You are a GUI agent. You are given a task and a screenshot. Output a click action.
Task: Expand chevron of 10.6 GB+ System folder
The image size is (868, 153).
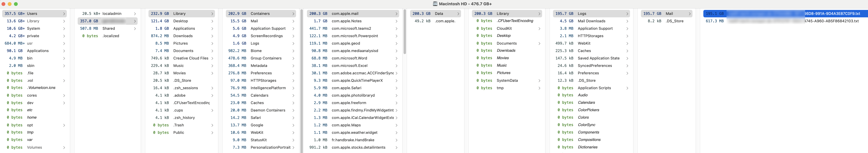click(x=64, y=29)
